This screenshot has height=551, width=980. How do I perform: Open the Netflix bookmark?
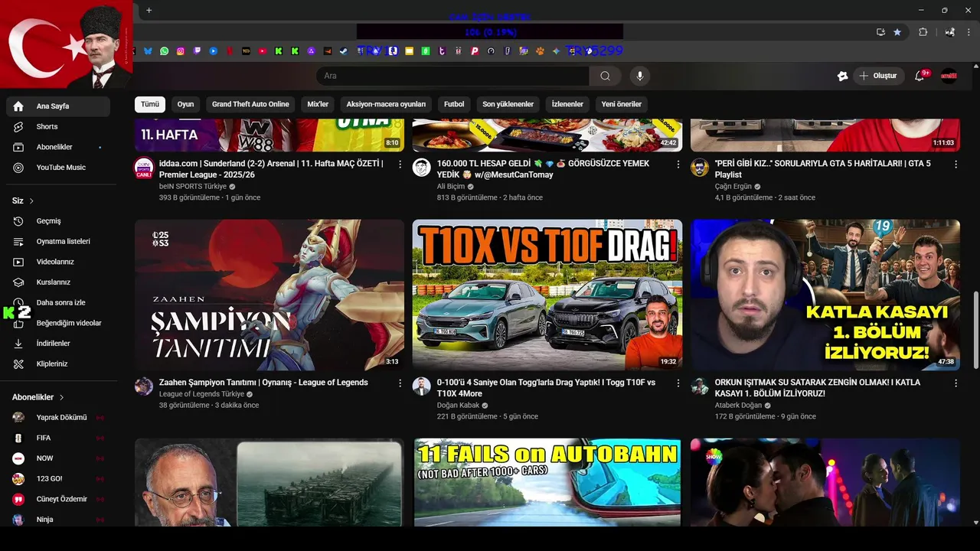pyautogui.click(x=230, y=51)
